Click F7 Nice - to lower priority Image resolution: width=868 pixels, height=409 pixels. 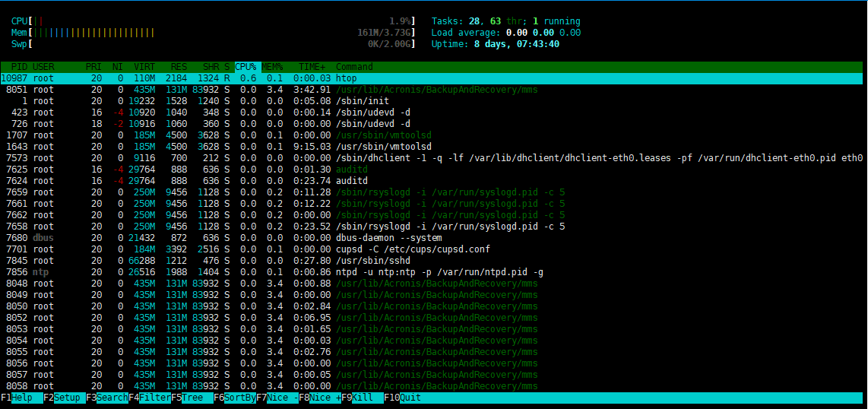(277, 398)
